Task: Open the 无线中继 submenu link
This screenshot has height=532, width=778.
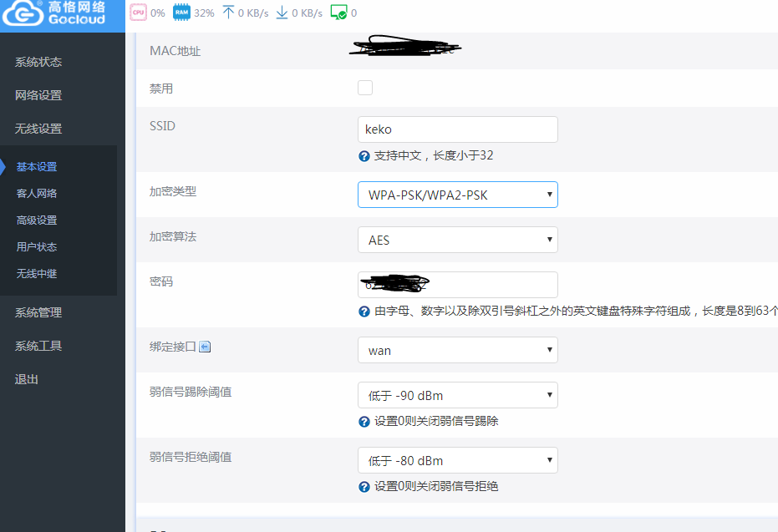Action: 37,273
